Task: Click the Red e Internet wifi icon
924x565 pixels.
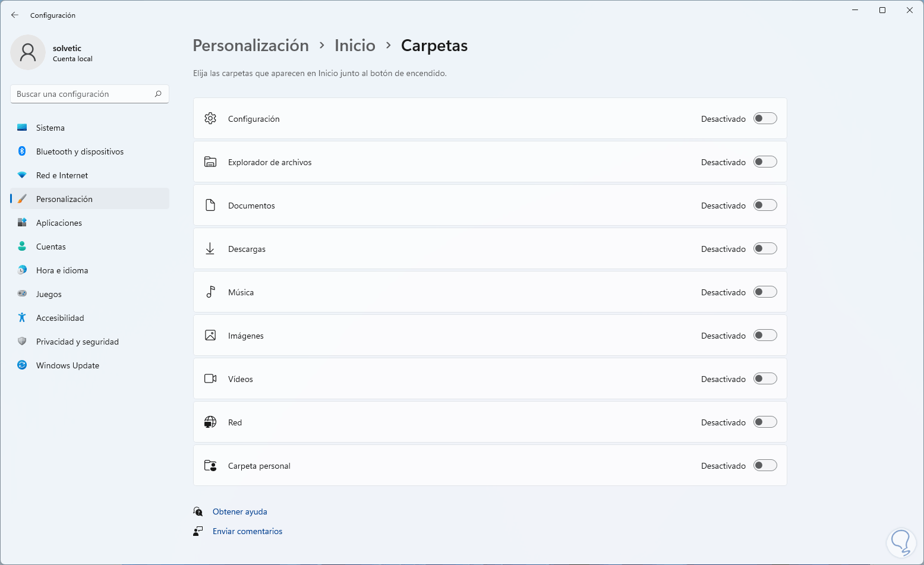Action: (x=22, y=175)
